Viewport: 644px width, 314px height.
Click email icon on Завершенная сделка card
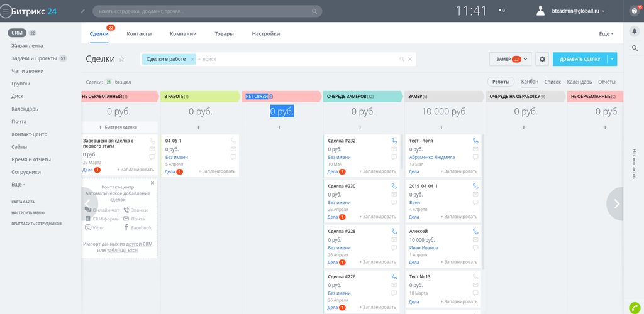(152, 149)
